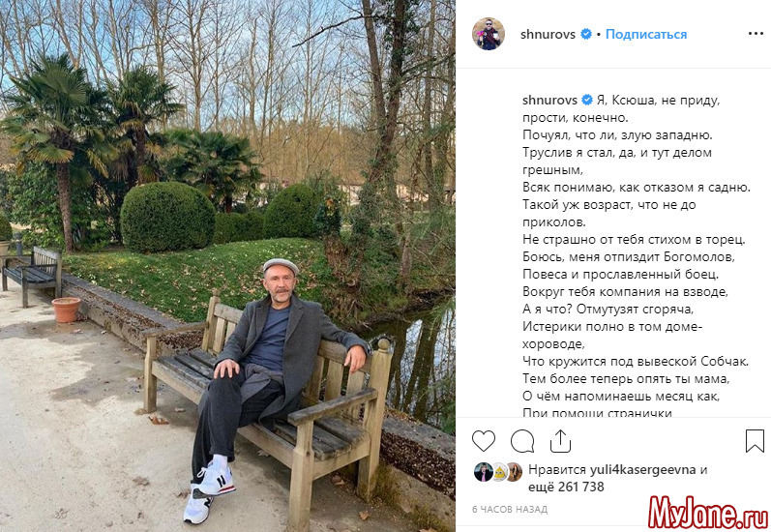Share the post using share icon
The image size is (771, 532).
coord(560,441)
